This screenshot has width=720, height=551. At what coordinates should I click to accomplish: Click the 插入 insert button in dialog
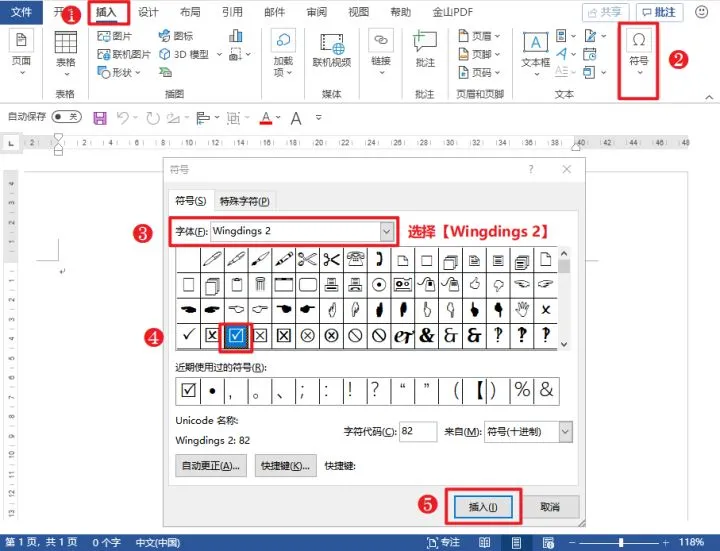point(483,507)
